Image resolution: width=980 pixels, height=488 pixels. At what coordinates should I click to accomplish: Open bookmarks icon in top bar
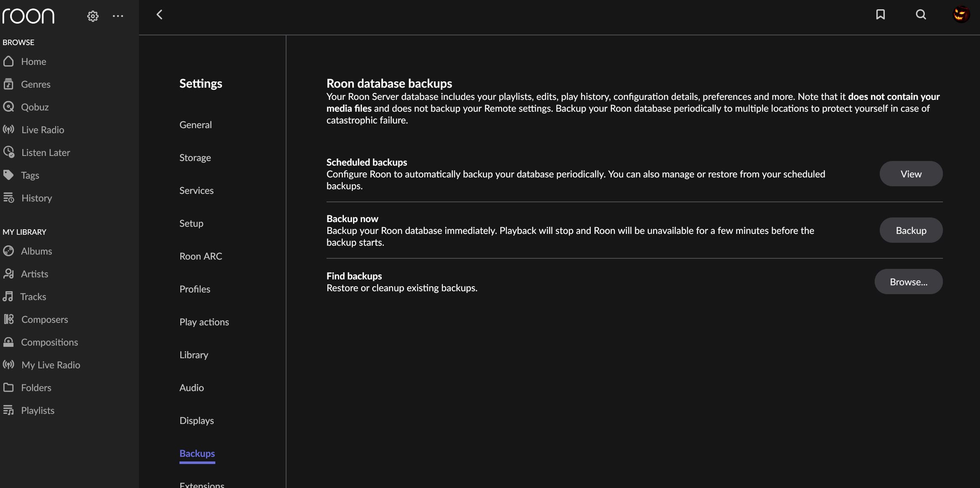pos(880,15)
